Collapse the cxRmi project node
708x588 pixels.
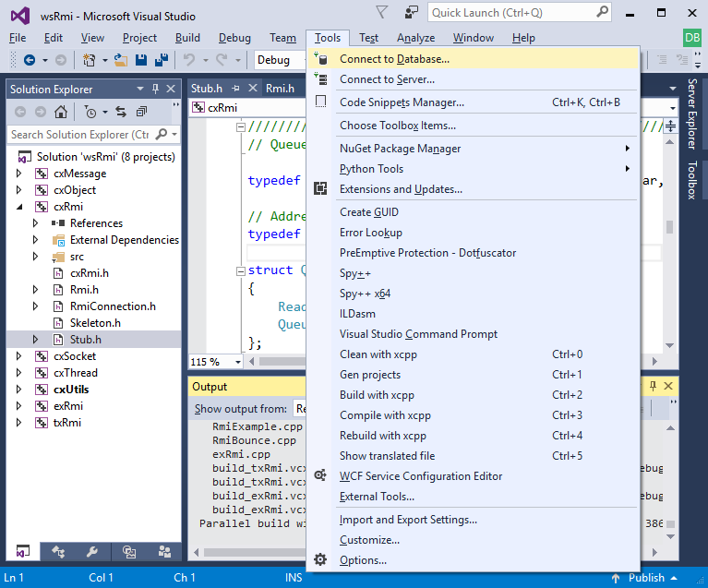click(19, 207)
